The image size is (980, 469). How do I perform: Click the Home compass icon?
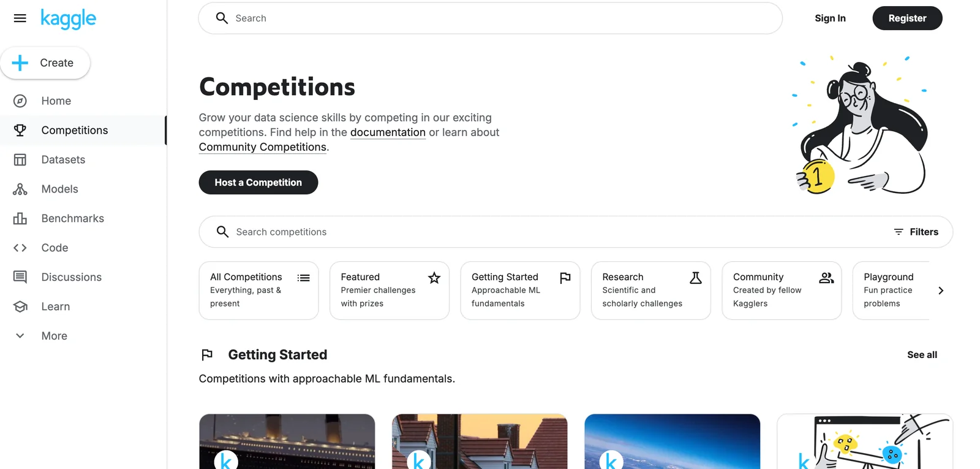pos(20,101)
